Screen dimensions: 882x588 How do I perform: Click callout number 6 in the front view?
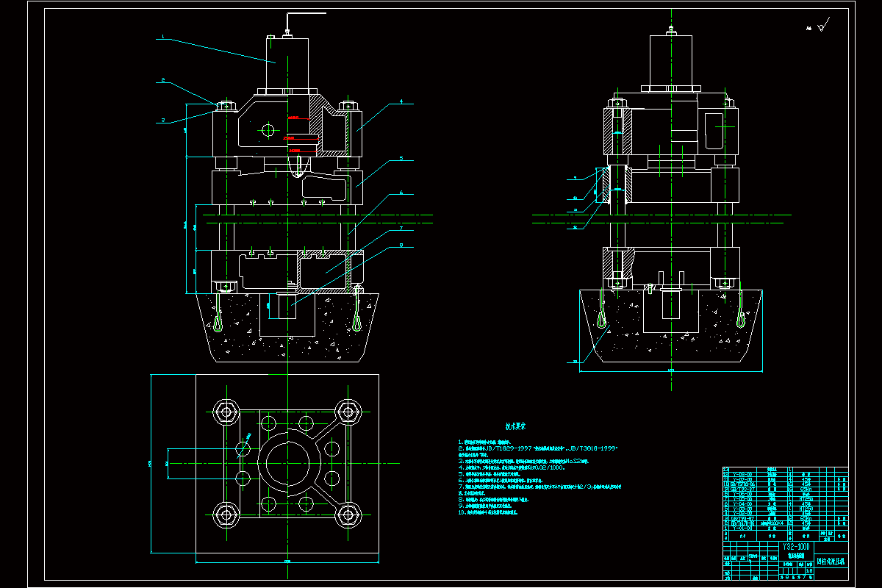[x=401, y=193]
